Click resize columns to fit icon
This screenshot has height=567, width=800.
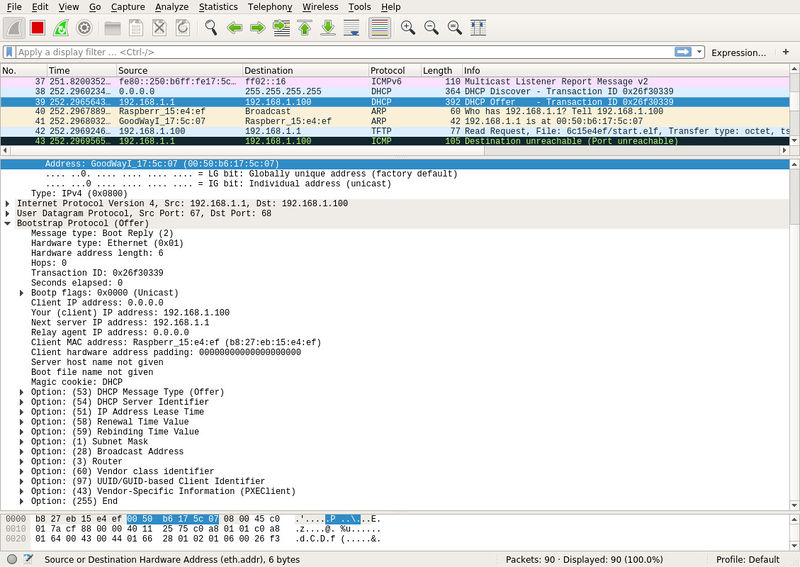[x=478, y=28]
